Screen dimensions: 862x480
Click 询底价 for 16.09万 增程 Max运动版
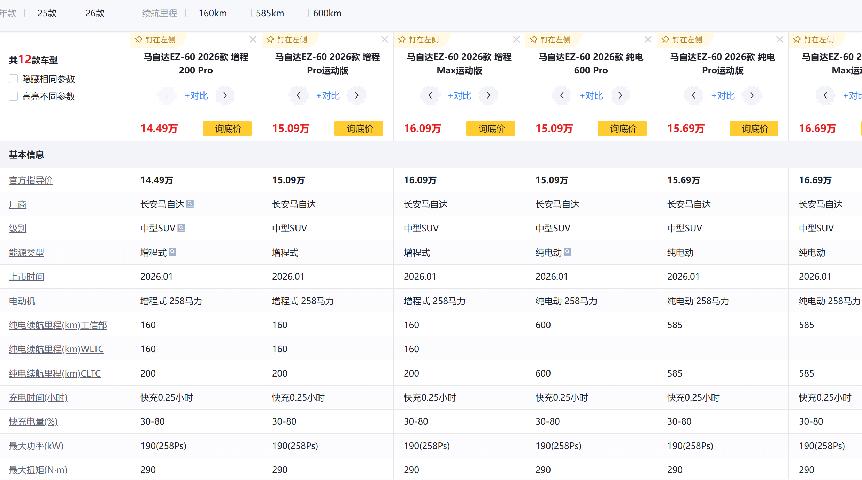(491, 129)
